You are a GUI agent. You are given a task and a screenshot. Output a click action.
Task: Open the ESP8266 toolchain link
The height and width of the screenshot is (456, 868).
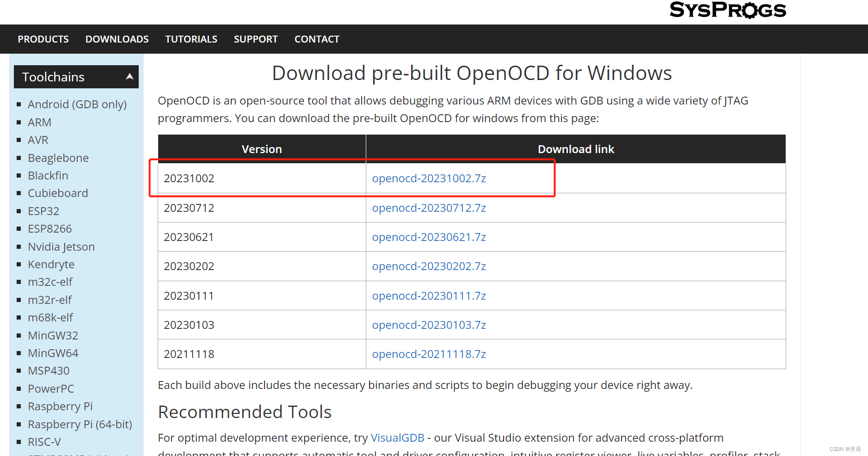point(50,229)
